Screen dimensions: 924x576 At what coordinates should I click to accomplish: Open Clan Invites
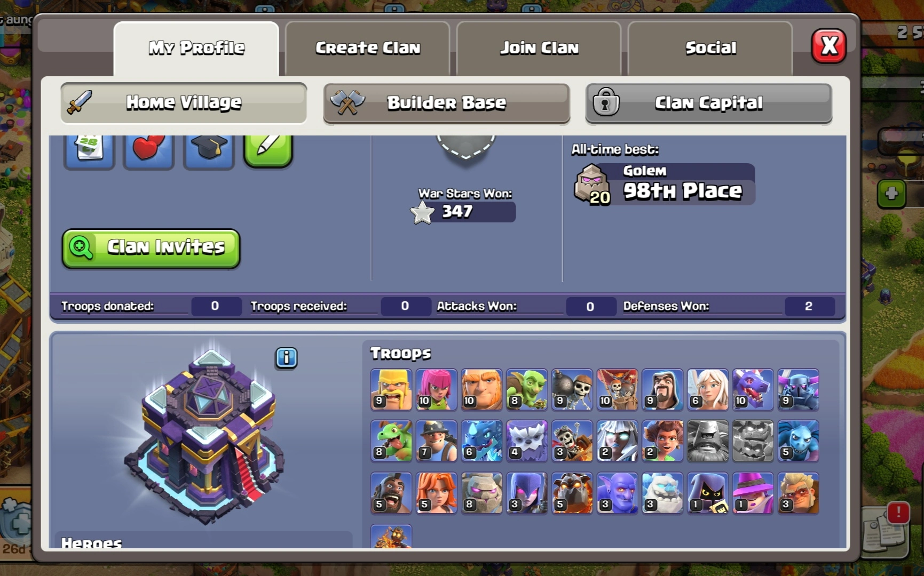pyautogui.click(x=151, y=248)
